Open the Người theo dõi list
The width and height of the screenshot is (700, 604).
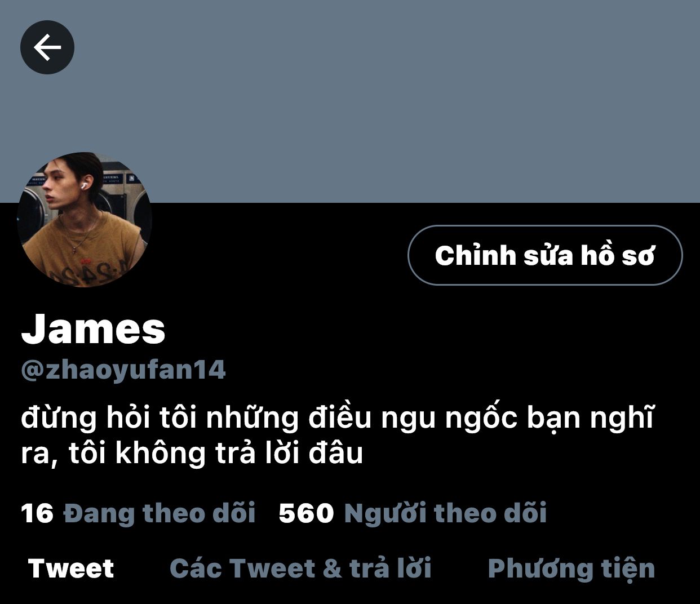445,513
